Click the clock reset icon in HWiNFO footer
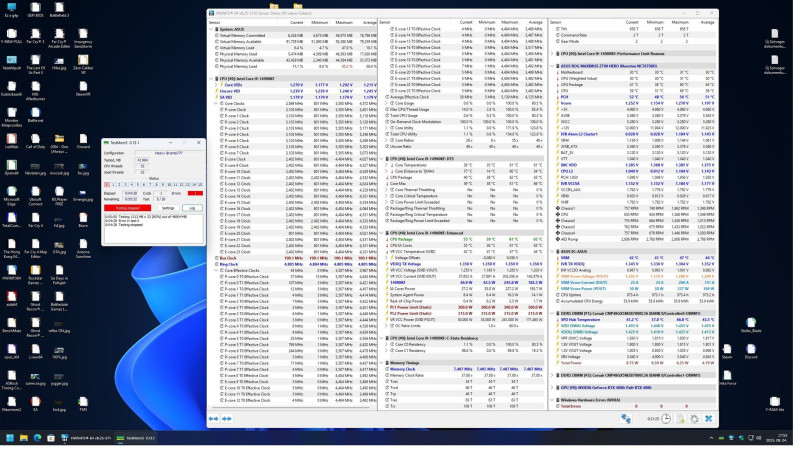This screenshot has width=800, height=457. (666, 418)
